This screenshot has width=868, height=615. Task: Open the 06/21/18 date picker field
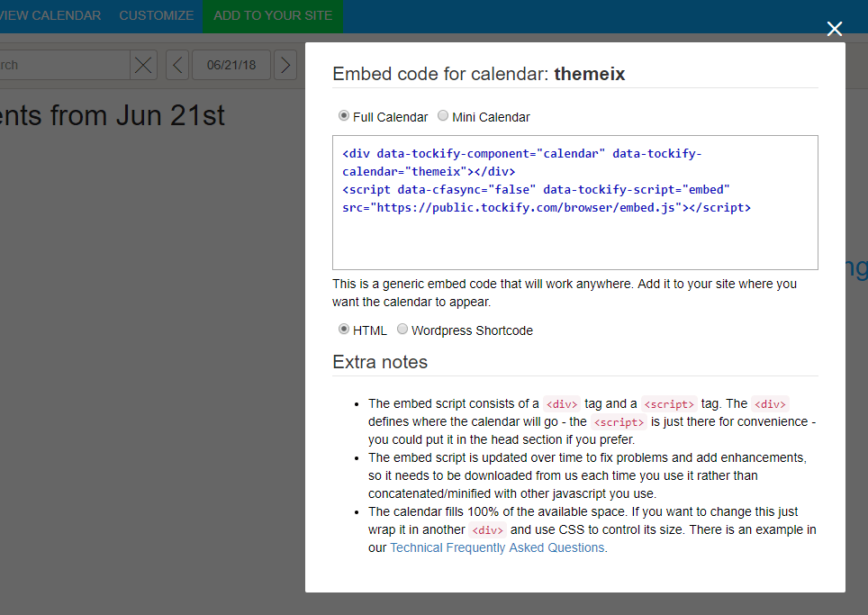tap(231, 65)
